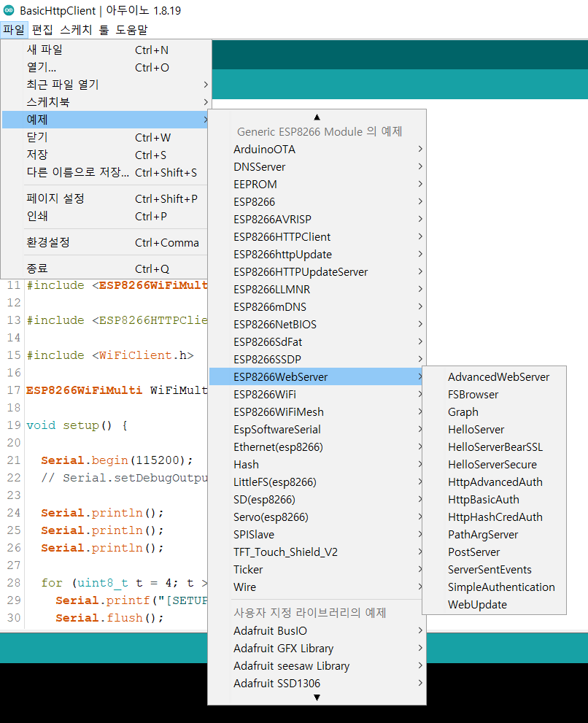The image size is (588, 723).
Task: Open the Graph example
Action: click(x=495, y=412)
